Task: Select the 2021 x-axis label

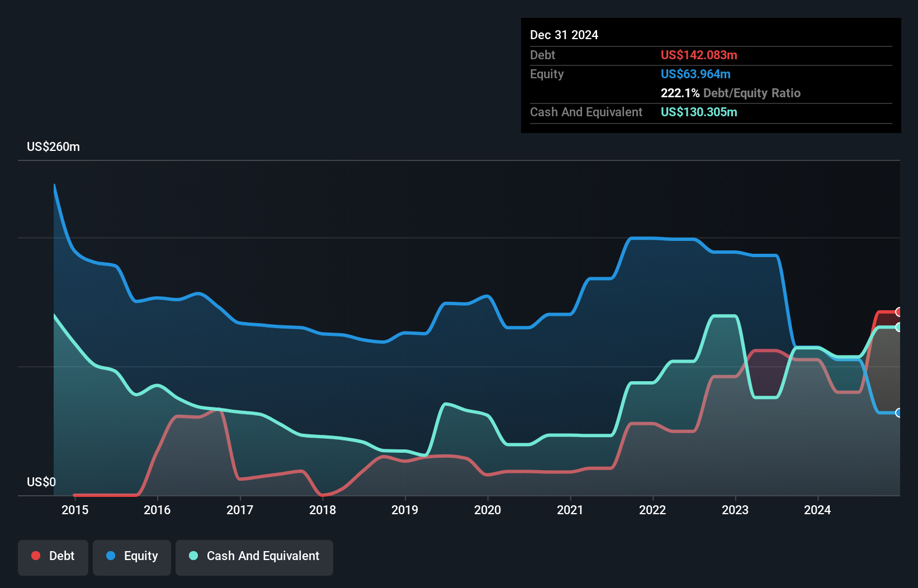Action: 570,510
